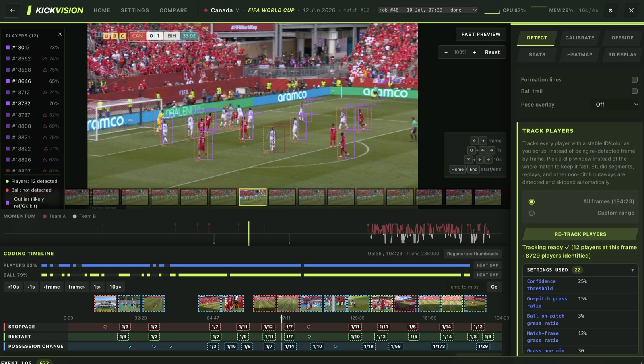The height and width of the screenshot is (364, 644).
Task: Click the KickVision logo
Action: pos(55,10)
